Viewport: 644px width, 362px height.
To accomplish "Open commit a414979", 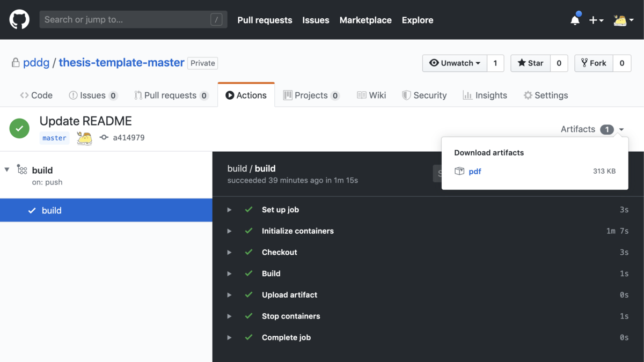I will [128, 138].
